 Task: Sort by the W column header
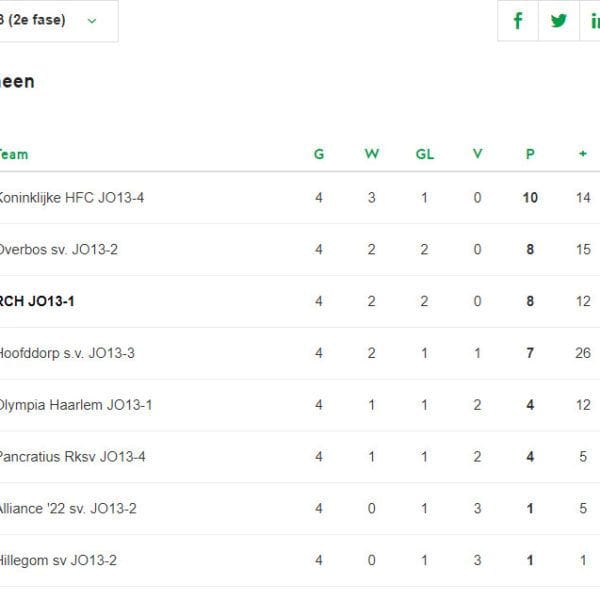pos(372,154)
